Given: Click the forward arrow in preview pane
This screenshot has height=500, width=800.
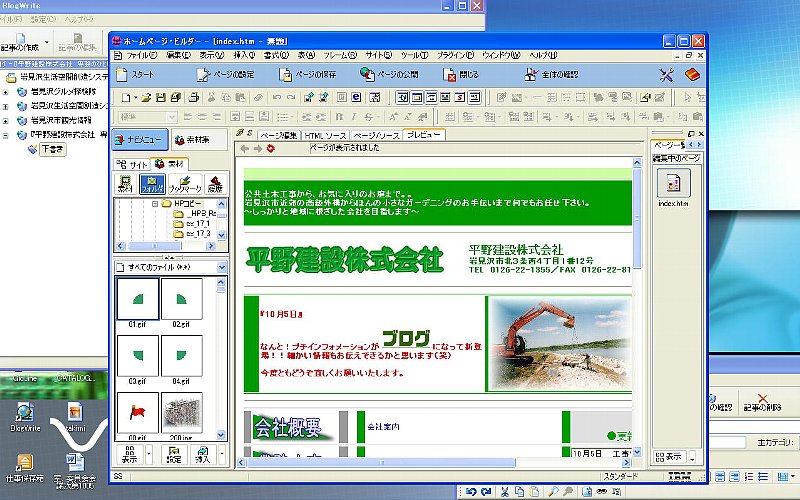Looking at the screenshot, I should pos(258,148).
